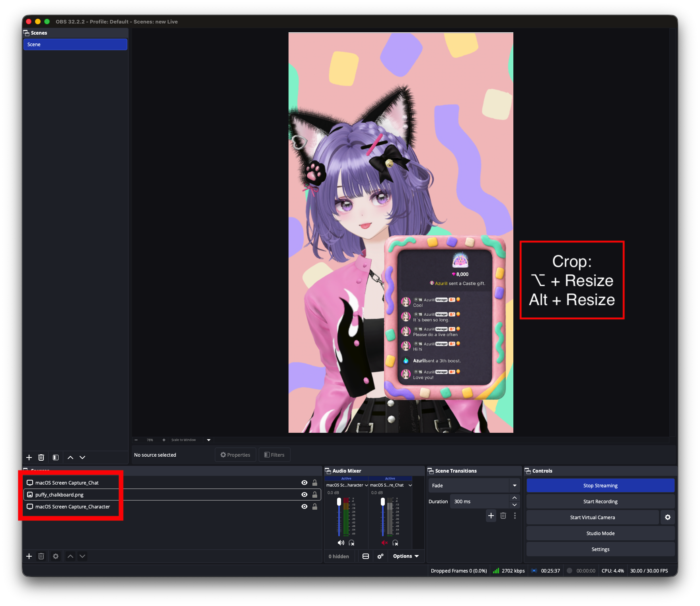Select the macOS Screen Capture_Chat source

(172, 483)
